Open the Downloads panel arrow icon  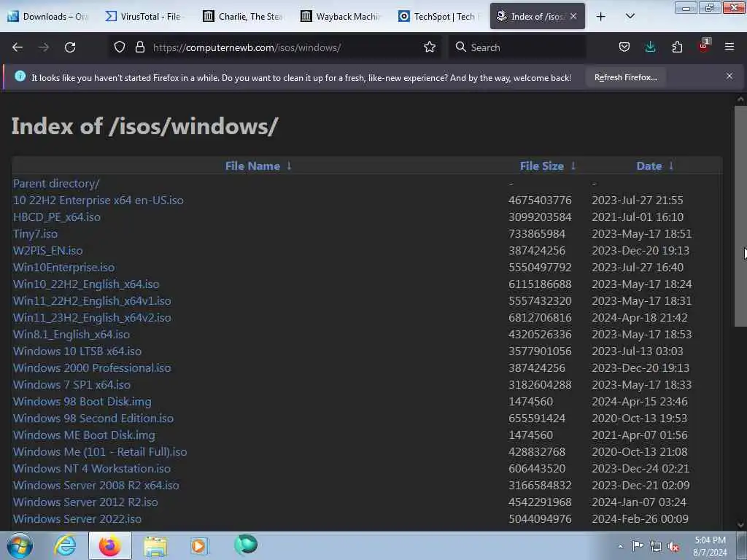point(650,47)
